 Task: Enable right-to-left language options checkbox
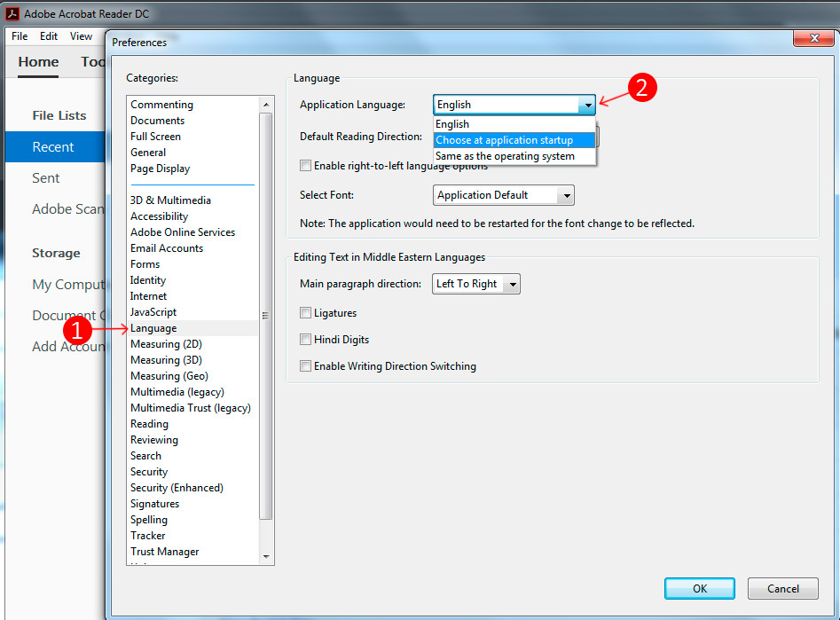305,166
